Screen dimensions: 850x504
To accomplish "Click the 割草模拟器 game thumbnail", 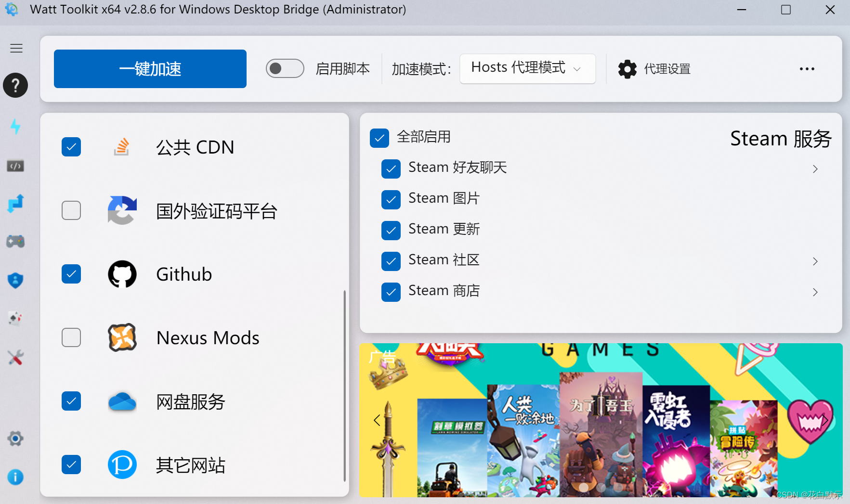I will coord(452,448).
